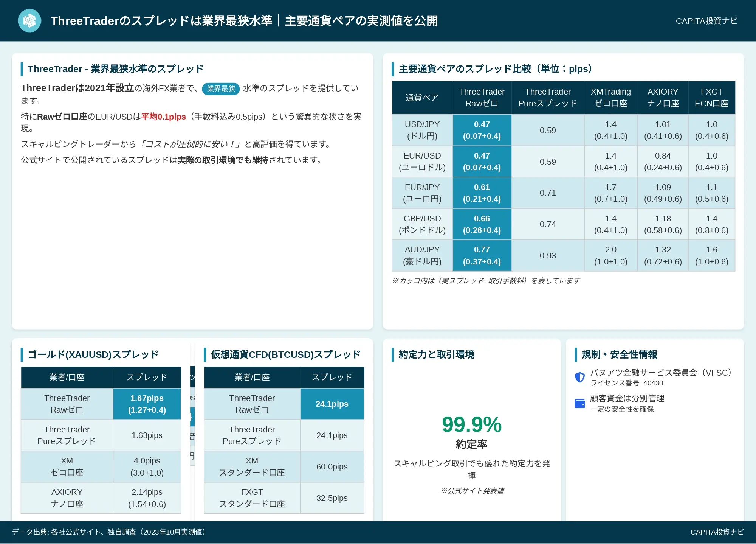Image resolution: width=756 pixels, height=544 pixels.
Task: Click the EUR/USD (ユーロドル) row label
Action: 422,162
